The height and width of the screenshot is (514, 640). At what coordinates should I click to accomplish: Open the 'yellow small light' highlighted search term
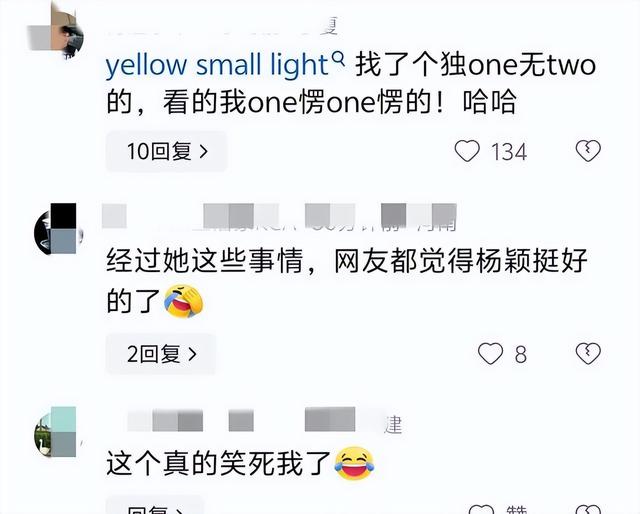pyautogui.click(x=216, y=65)
